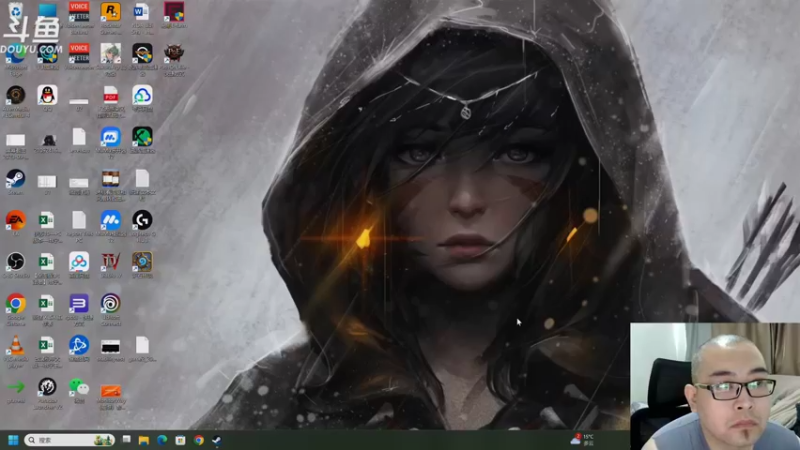Launch the Ubisoft Connect shortcut
This screenshot has width=800, height=450.
pos(111,304)
